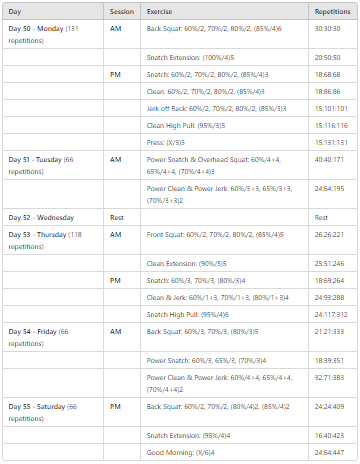Click the Exercise column header
This screenshot has width=360, height=464.
pos(224,11)
